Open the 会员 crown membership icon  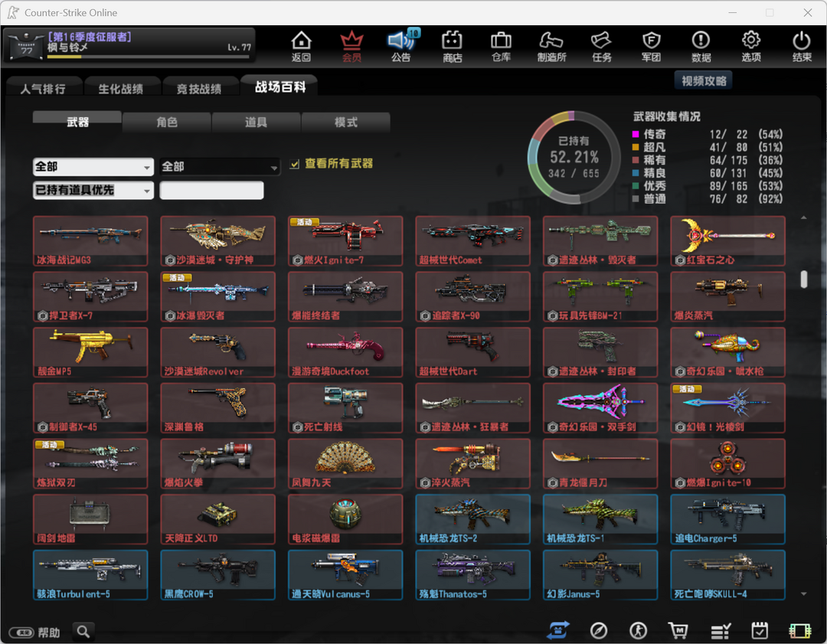(x=351, y=47)
